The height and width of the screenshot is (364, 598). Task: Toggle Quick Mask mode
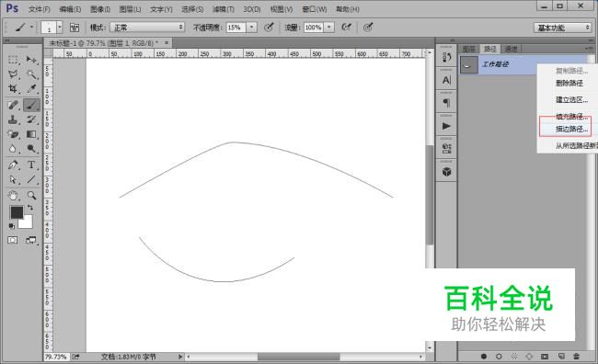[13, 240]
